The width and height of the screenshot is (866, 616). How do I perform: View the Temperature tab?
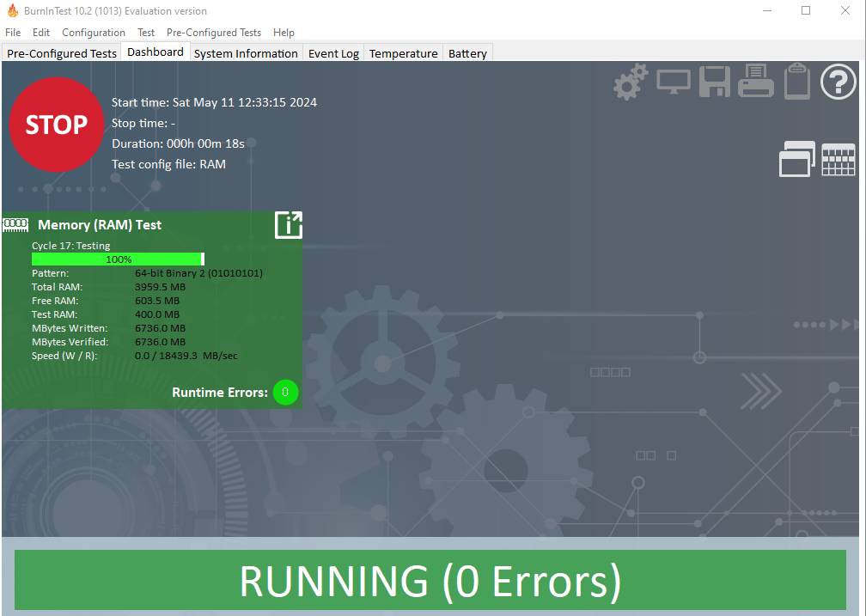(403, 53)
